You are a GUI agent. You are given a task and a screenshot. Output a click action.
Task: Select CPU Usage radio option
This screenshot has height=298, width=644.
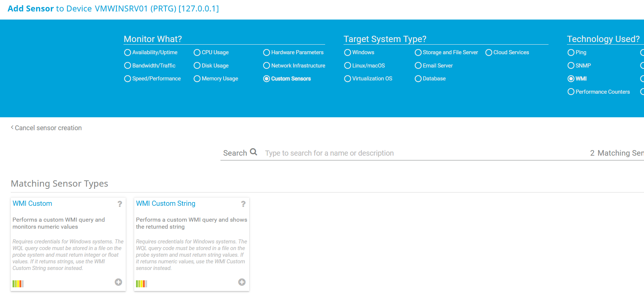point(197,52)
